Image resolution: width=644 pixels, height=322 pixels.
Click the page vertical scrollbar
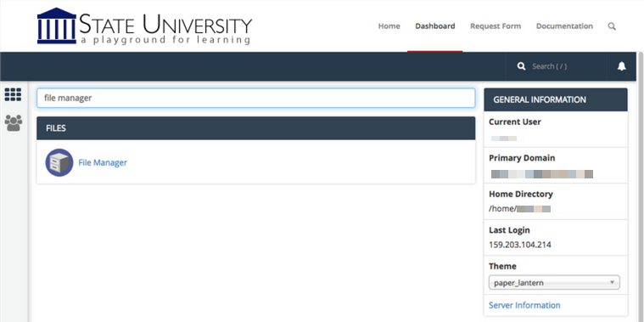[x=641, y=187]
